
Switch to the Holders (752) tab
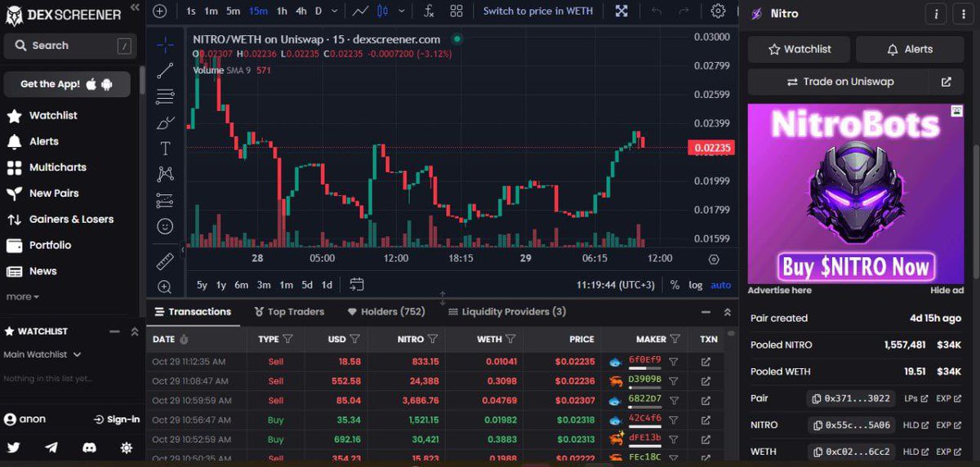click(x=386, y=312)
